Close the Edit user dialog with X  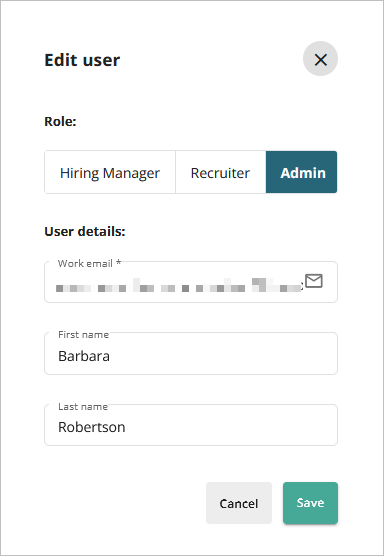pos(320,59)
